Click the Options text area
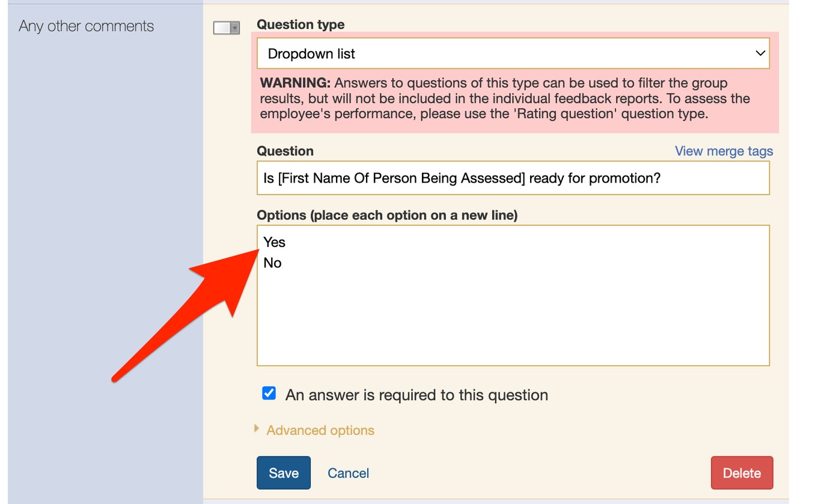 (x=513, y=294)
